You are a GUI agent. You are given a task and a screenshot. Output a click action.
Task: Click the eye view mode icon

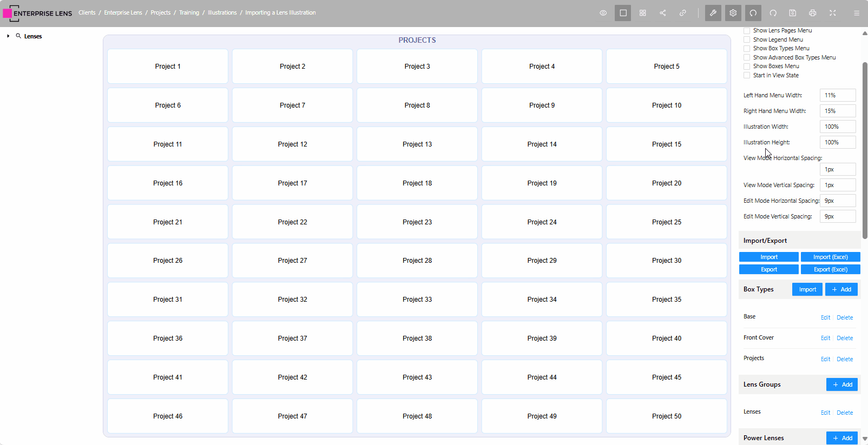(x=603, y=13)
